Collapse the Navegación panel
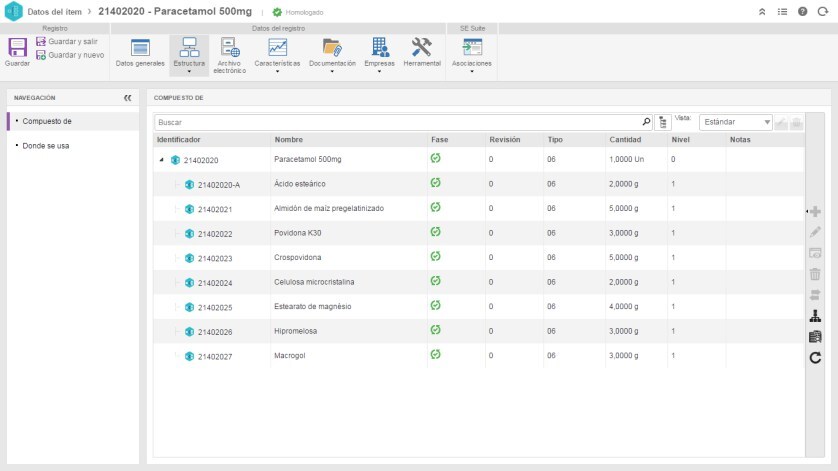 coord(127,98)
